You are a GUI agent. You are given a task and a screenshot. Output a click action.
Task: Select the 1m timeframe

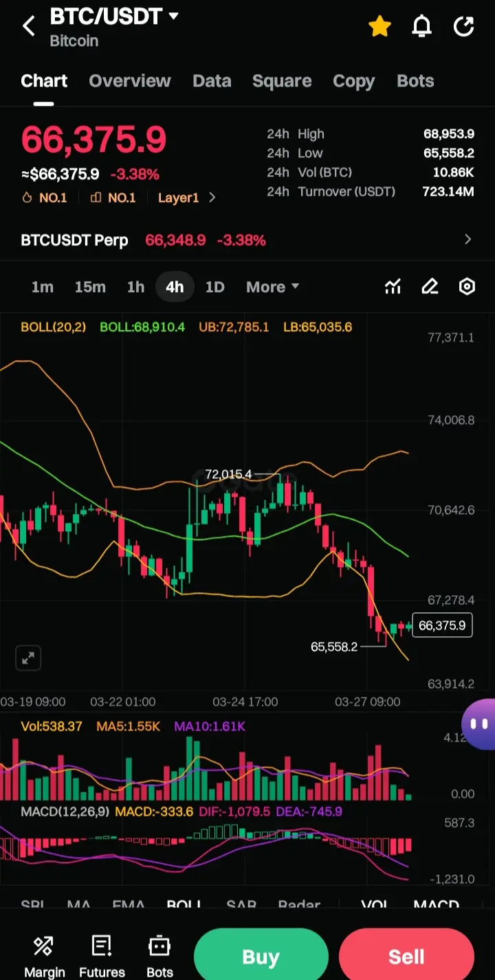[43, 287]
